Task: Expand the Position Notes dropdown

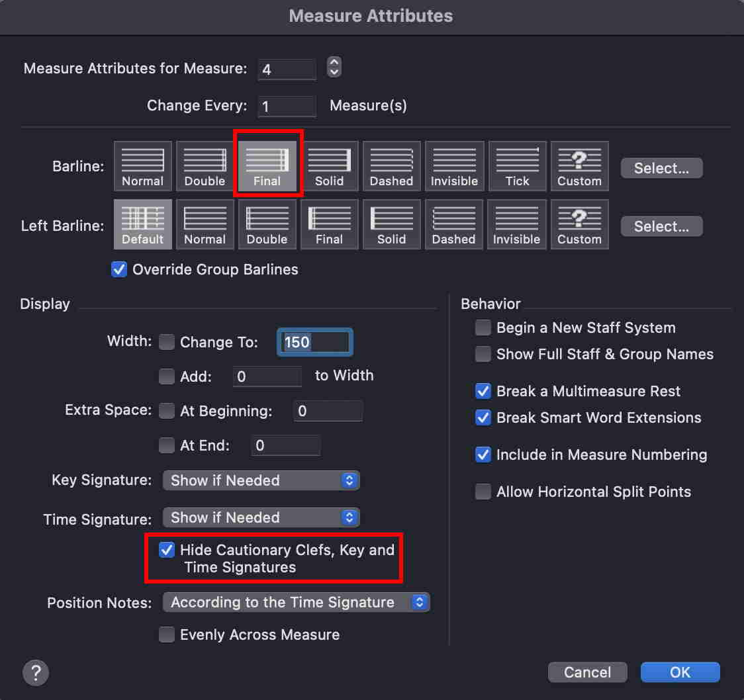Action: (296, 602)
